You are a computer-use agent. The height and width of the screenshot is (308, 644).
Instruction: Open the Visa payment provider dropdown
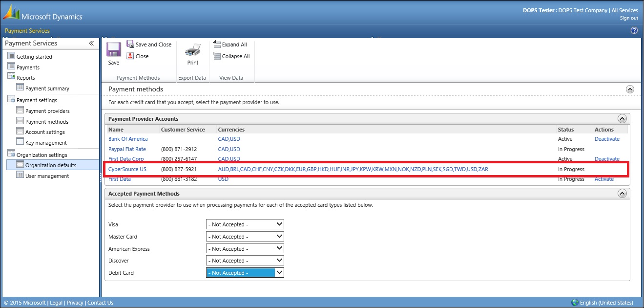(x=245, y=224)
